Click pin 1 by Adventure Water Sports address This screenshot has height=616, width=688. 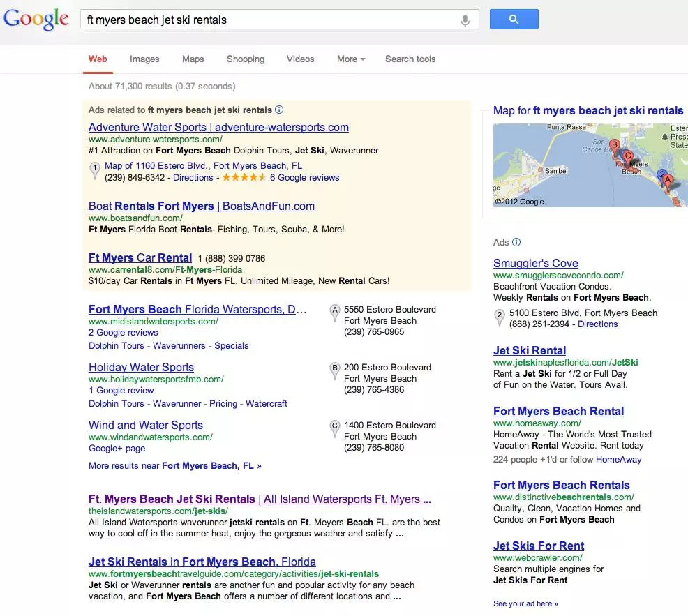click(95, 170)
